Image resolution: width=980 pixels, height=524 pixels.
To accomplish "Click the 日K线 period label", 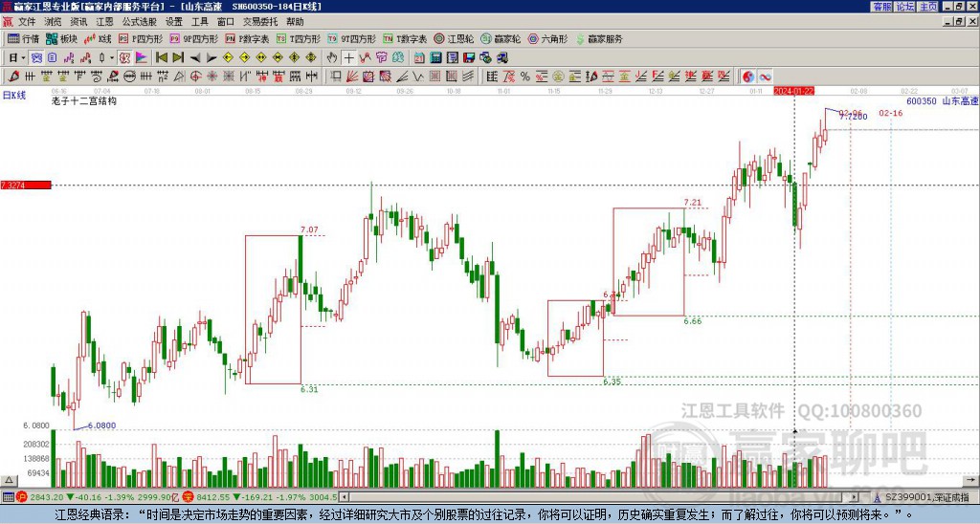I will [x=13, y=96].
